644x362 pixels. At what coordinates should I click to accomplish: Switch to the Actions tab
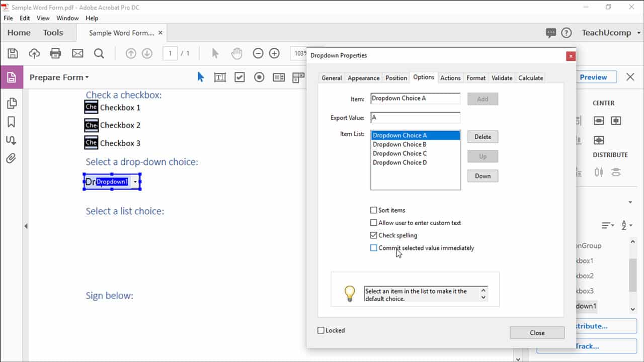coord(450,78)
